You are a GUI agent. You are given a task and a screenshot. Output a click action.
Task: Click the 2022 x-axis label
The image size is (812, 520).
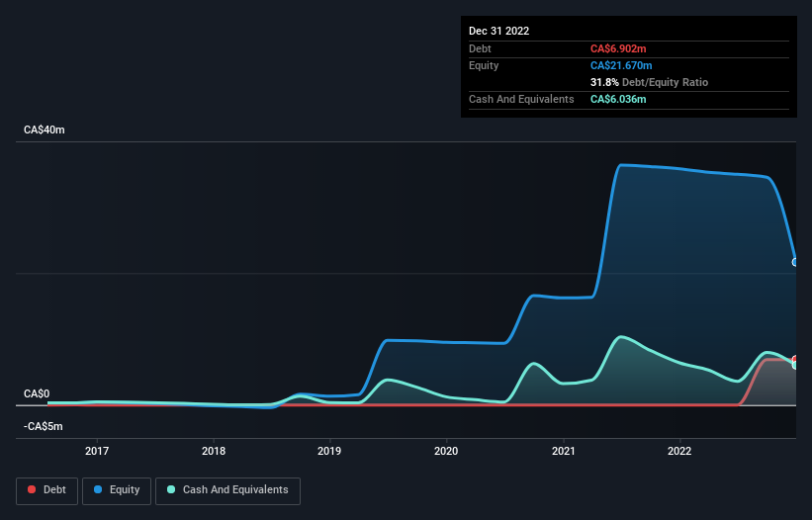tap(679, 451)
